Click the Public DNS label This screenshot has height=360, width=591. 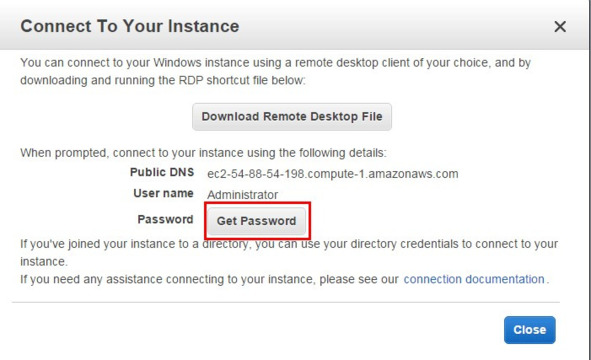tap(162, 172)
